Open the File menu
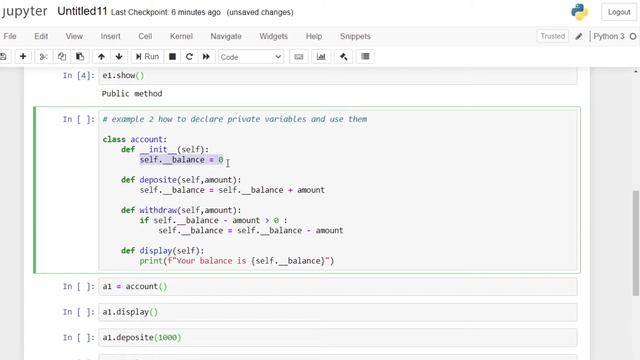640x360 pixels. (10, 36)
